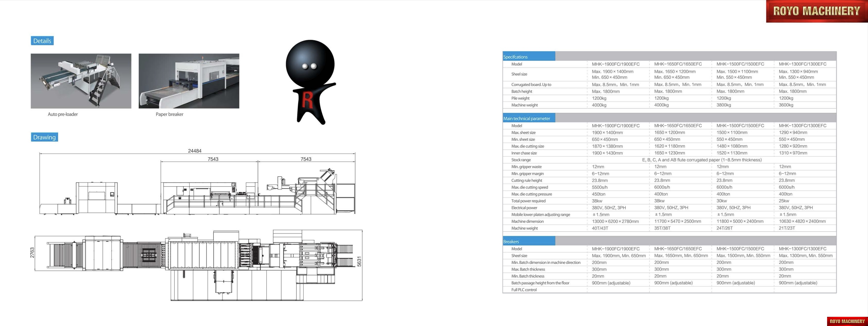Click the Auto pre-loader caption text
The width and height of the screenshot is (868, 326).
point(63,114)
